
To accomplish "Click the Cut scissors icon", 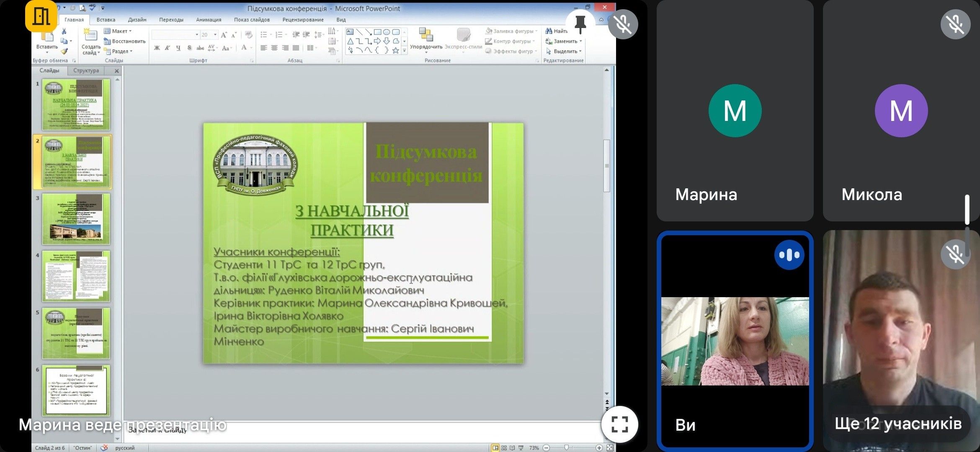I will (64, 31).
